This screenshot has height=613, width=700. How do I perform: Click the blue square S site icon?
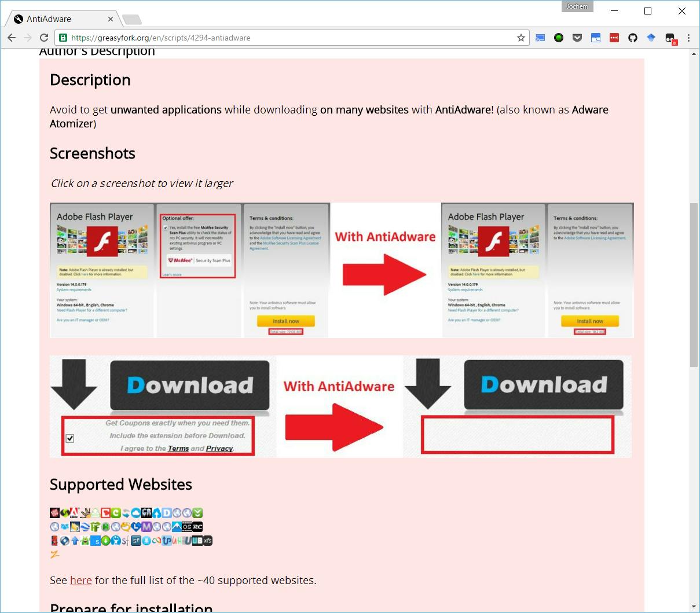[x=96, y=541]
